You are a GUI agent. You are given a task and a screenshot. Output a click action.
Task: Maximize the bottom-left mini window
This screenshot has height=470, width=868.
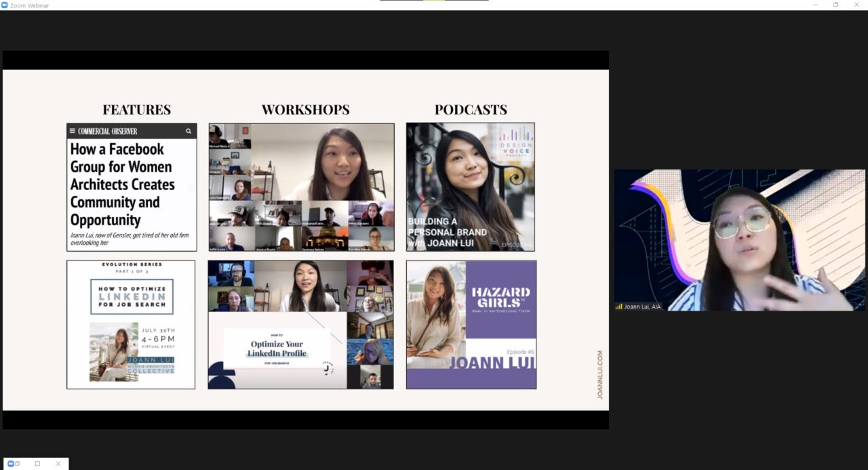(37, 464)
